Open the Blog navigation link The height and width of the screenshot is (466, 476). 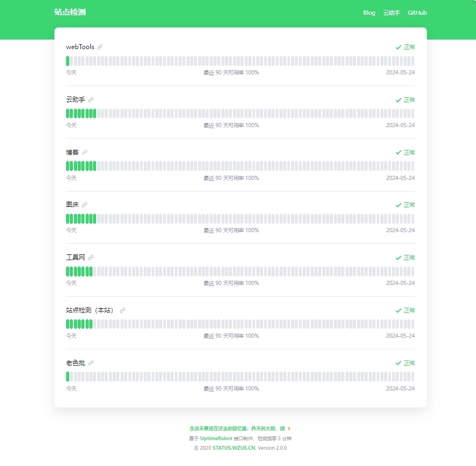click(x=369, y=13)
